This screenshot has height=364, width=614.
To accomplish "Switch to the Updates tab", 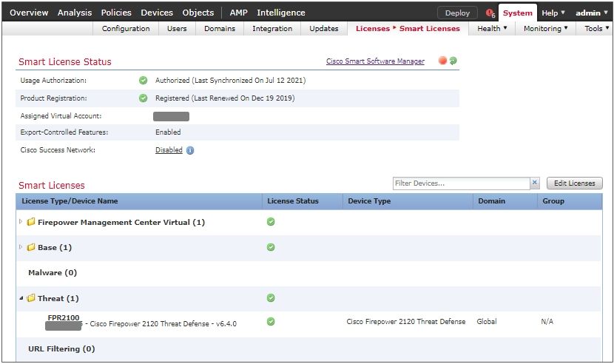I will pyautogui.click(x=324, y=28).
